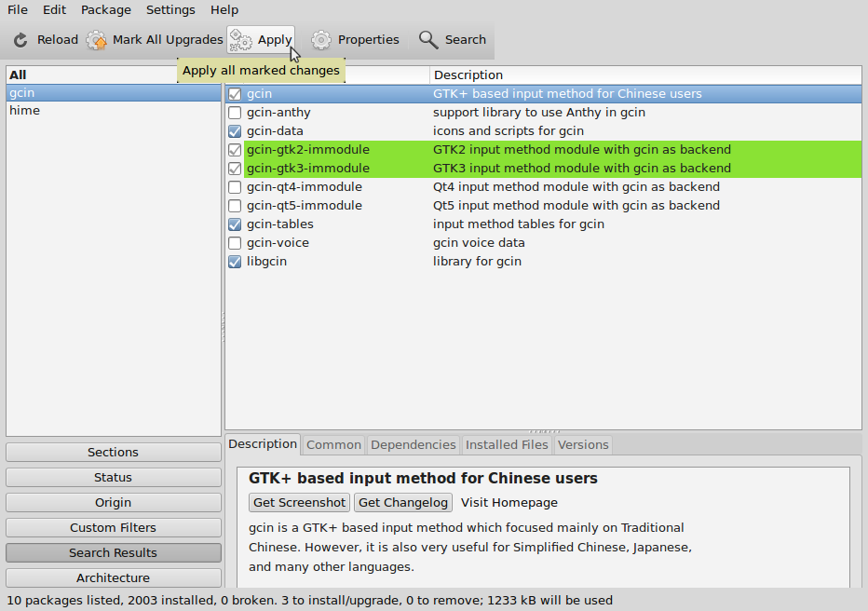
Task: Select the gcin-tables package name
Action: click(x=280, y=224)
